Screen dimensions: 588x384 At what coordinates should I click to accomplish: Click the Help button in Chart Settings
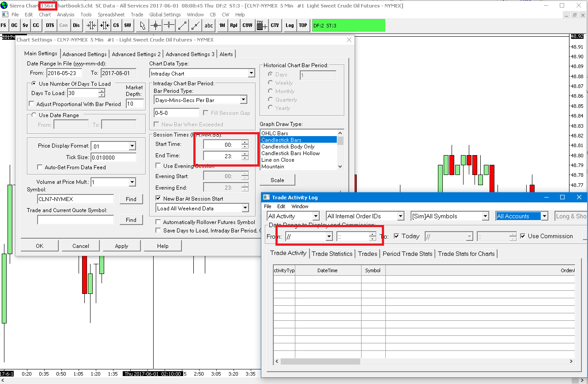[162, 246]
